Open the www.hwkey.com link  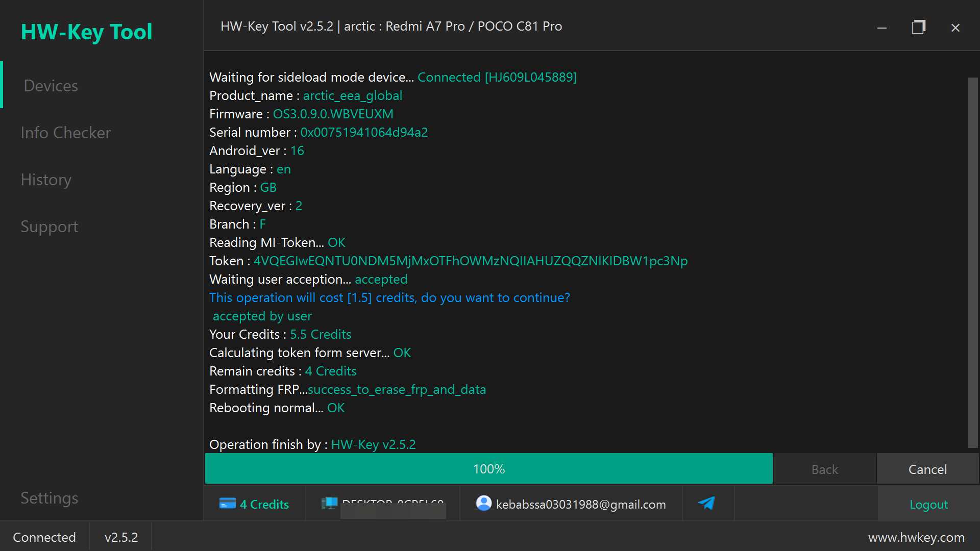(916, 537)
